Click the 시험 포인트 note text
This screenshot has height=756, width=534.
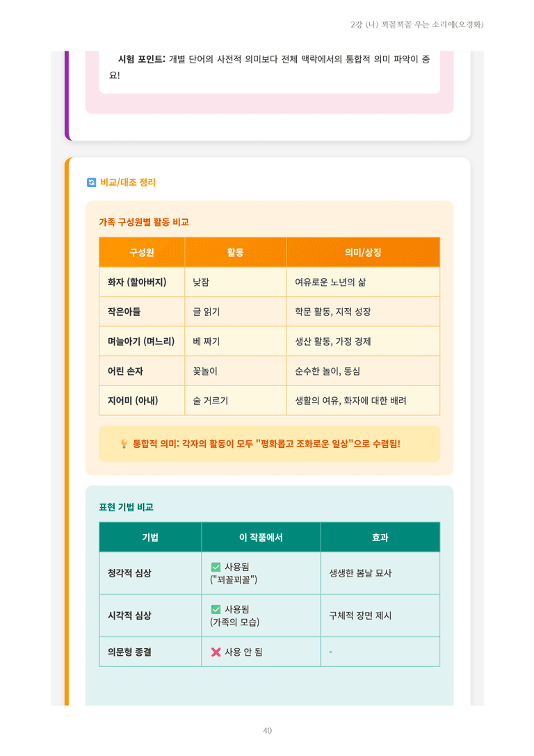pyautogui.click(x=269, y=67)
